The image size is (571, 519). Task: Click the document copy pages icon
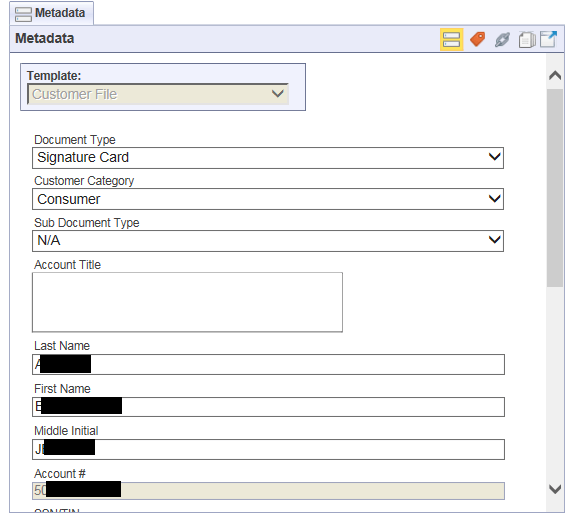pos(527,40)
